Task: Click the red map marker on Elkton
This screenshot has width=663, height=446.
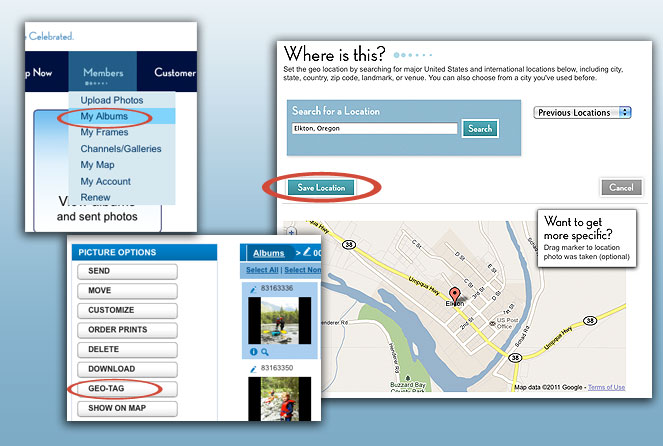Action: [455, 294]
